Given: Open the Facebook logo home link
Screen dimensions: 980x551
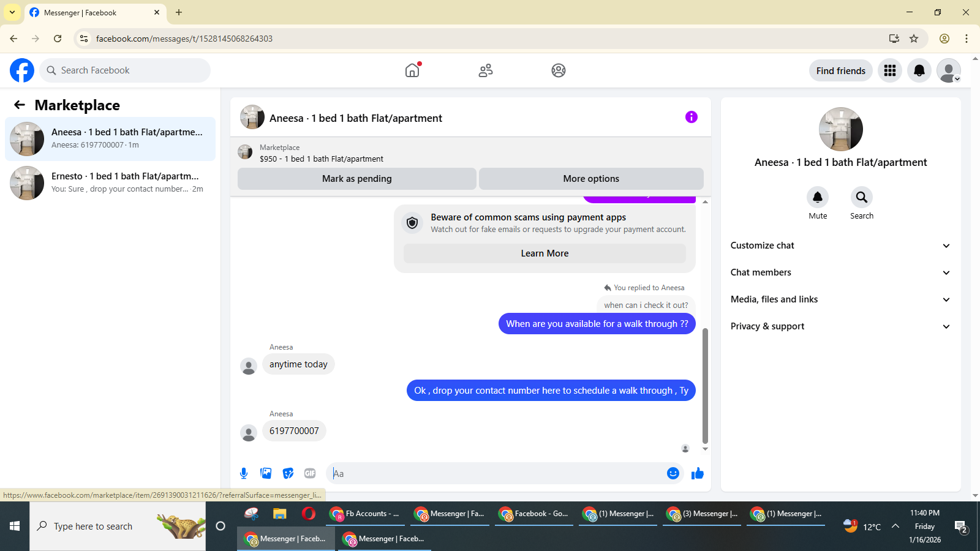Looking at the screenshot, I should click(x=22, y=70).
